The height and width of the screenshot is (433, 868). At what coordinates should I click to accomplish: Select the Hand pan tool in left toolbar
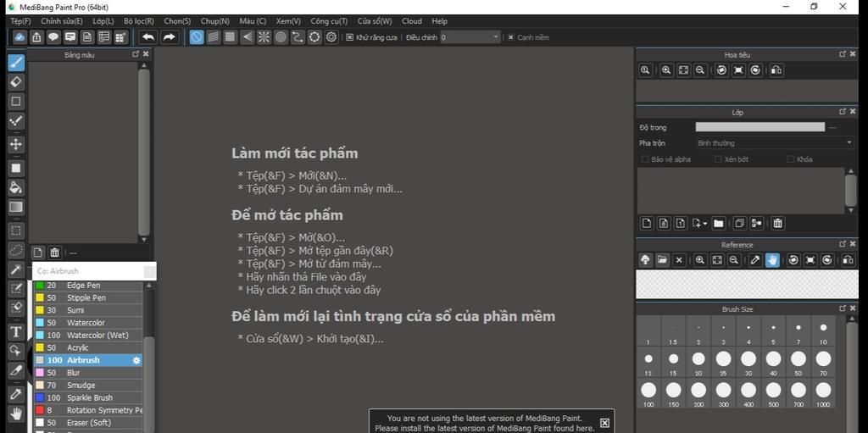point(16,413)
